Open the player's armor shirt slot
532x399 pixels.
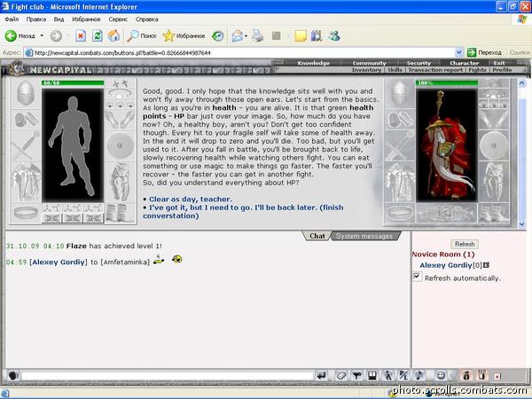[26, 182]
